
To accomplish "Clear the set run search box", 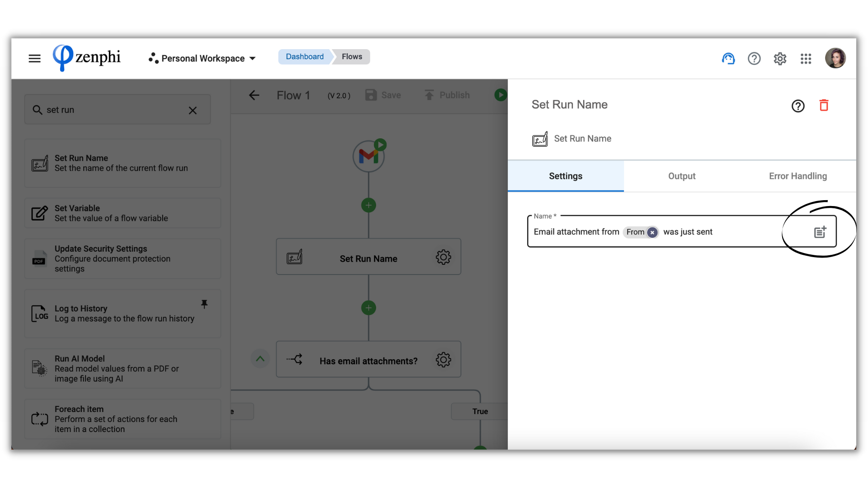I will [x=193, y=110].
